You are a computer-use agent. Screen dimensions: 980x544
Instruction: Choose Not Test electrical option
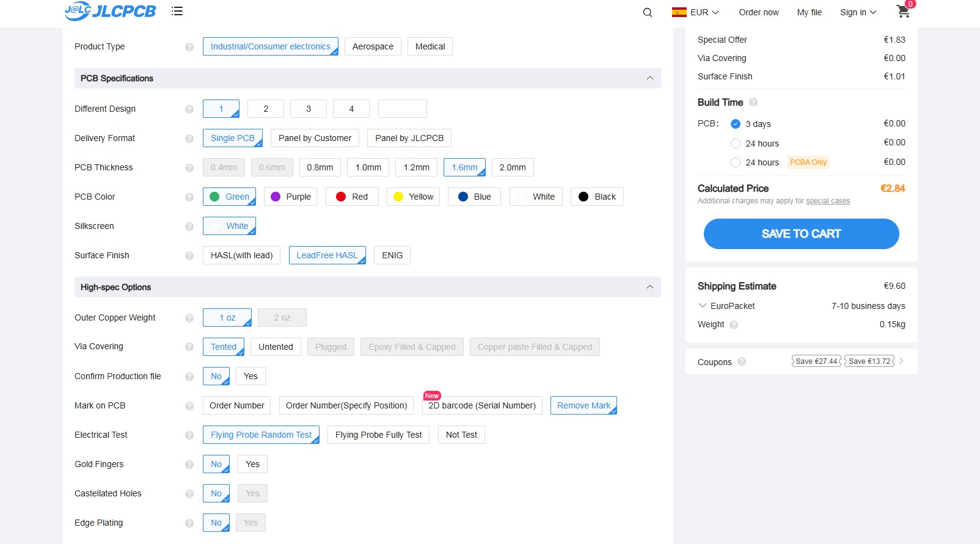click(461, 435)
